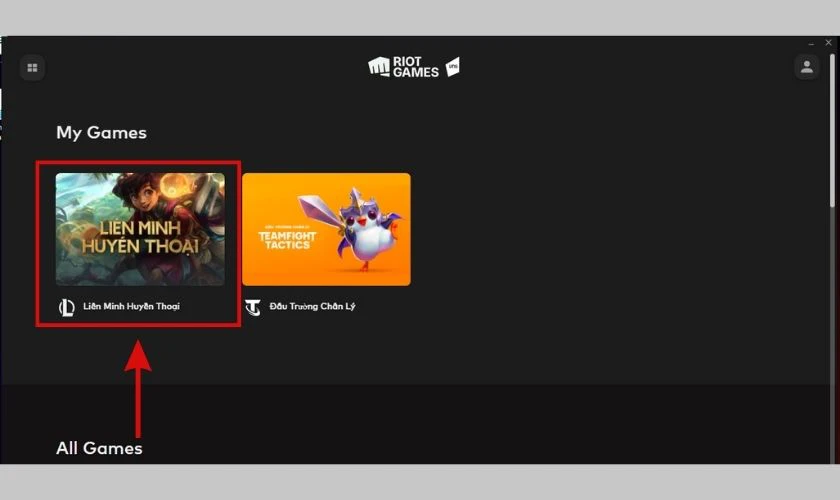Open the games grid menu icon
This screenshot has height=500, width=840.
(x=32, y=68)
